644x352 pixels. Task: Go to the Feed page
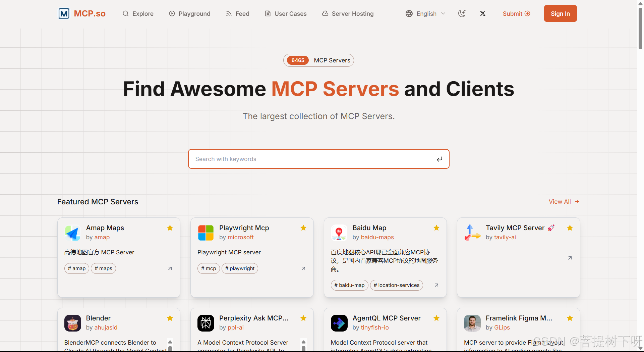click(238, 13)
